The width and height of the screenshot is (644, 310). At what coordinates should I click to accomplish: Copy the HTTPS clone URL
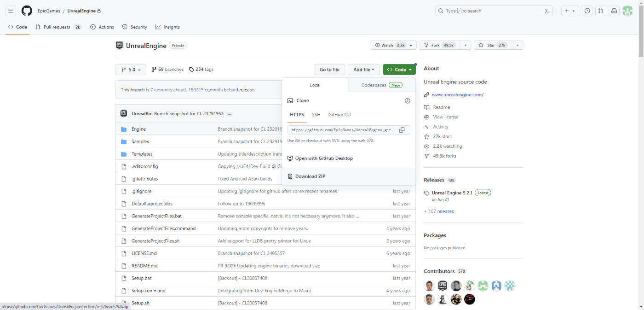[x=402, y=130]
